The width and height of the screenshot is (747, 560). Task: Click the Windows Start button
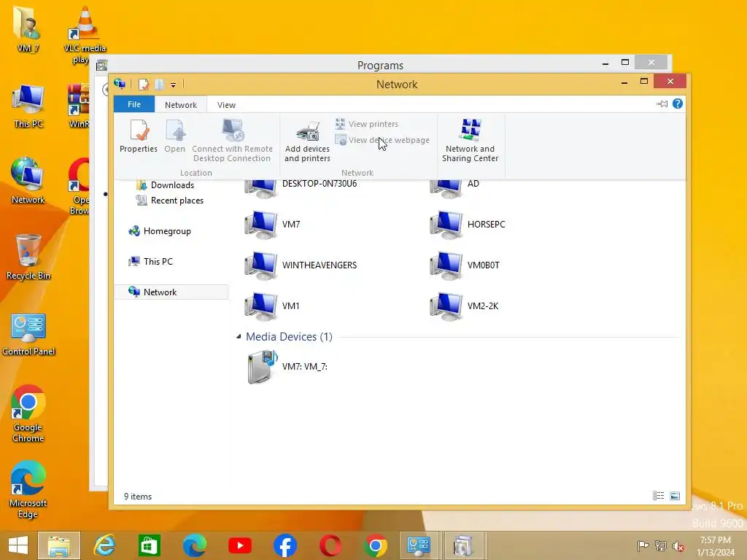tap(18, 545)
